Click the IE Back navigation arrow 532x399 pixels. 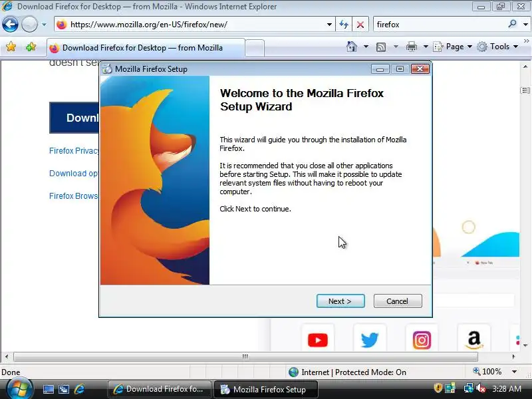(10, 25)
